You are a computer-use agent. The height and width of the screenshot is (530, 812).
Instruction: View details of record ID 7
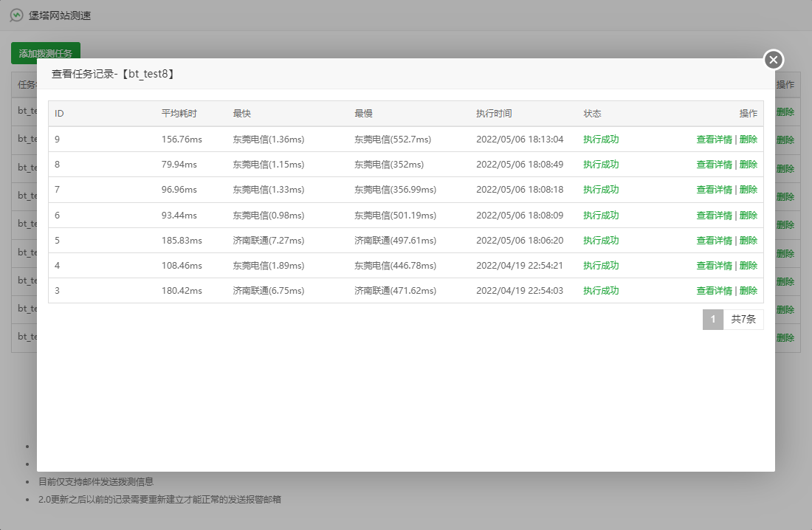(x=714, y=190)
